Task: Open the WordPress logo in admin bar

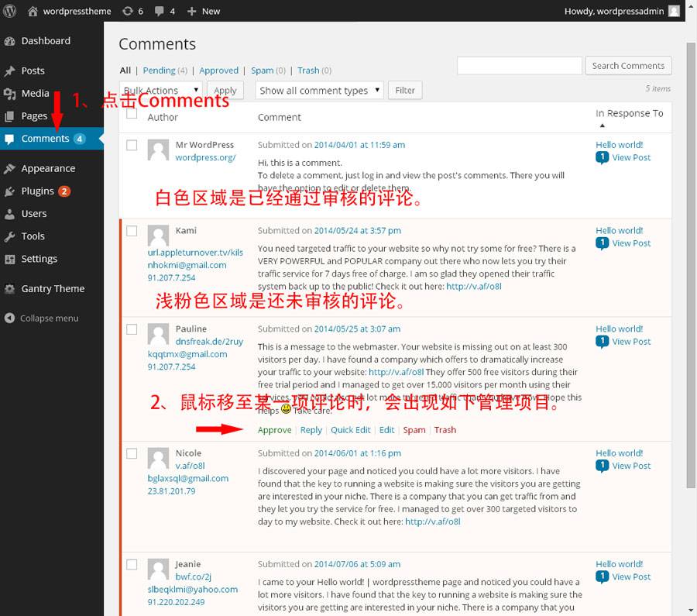Action: (x=9, y=12)
